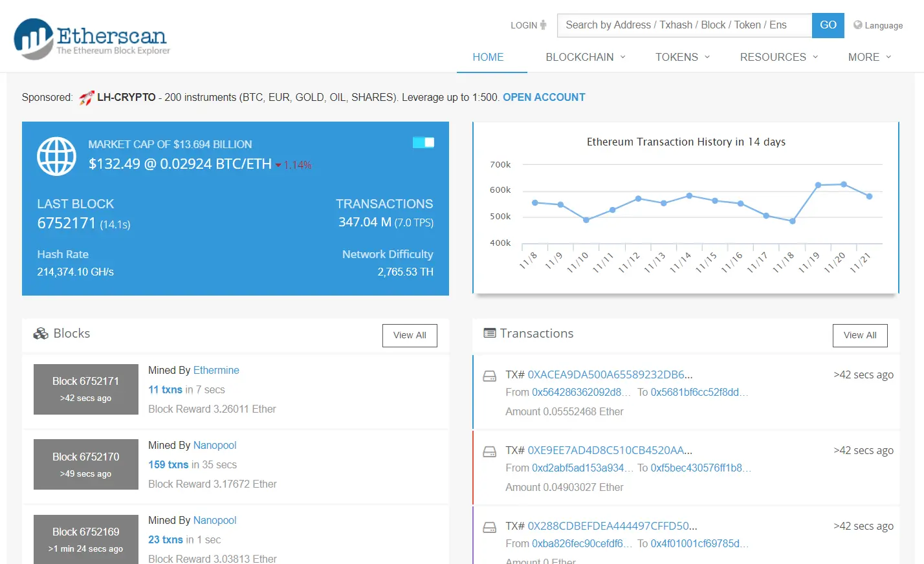Screen dimensions: 924x564
Task: Click the Blocks cubes icon
Action: pyautogui.click(x=41, y=333)
